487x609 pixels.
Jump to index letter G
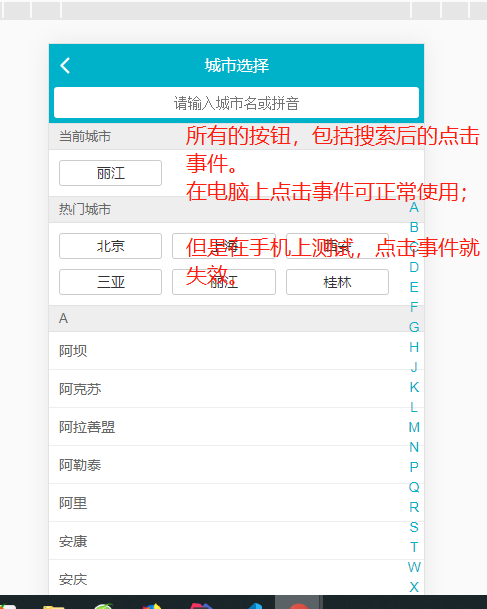click(414, 327)
